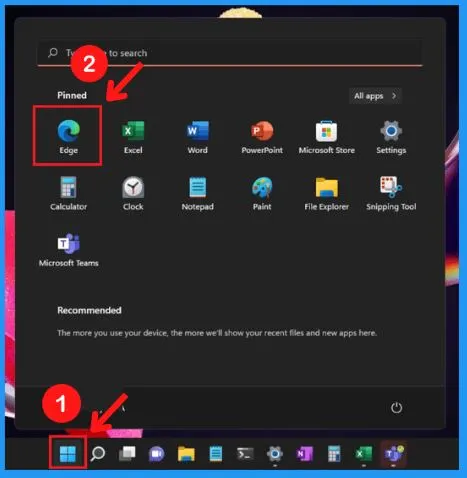Expand the All apps list
Viewport: 467px width, 478px height.
pos(375,96)
